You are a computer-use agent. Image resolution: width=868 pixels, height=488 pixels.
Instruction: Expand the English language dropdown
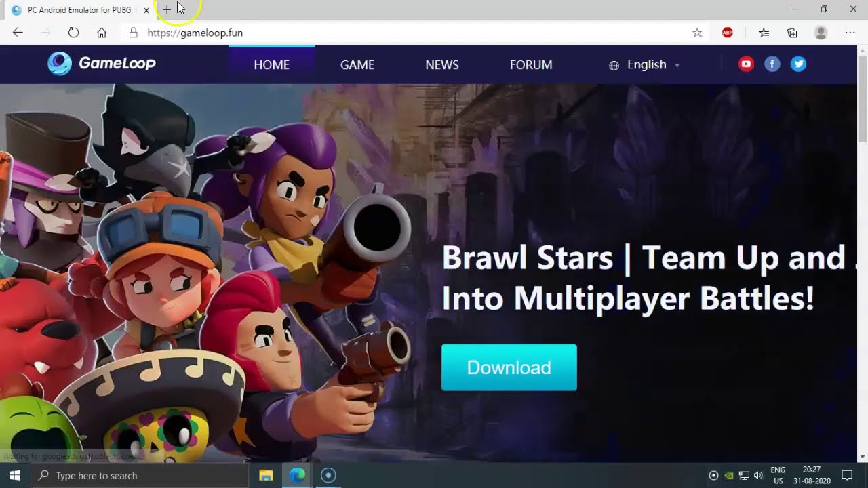point(644,64)
